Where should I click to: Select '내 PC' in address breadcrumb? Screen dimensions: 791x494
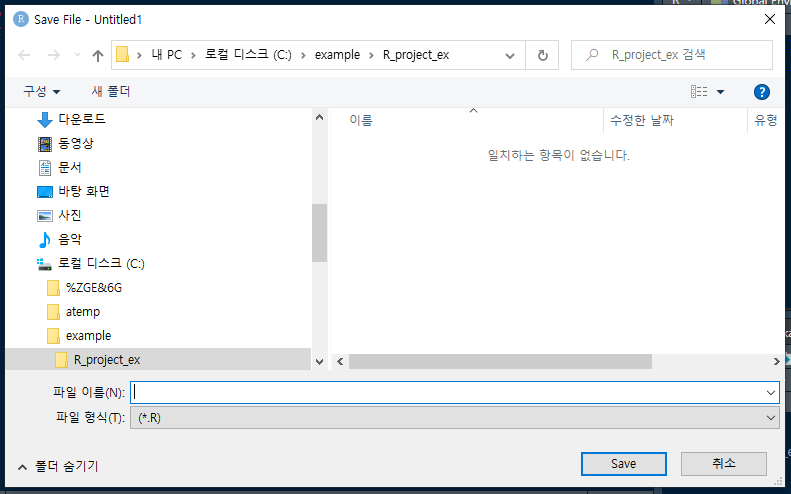[166, 54]
